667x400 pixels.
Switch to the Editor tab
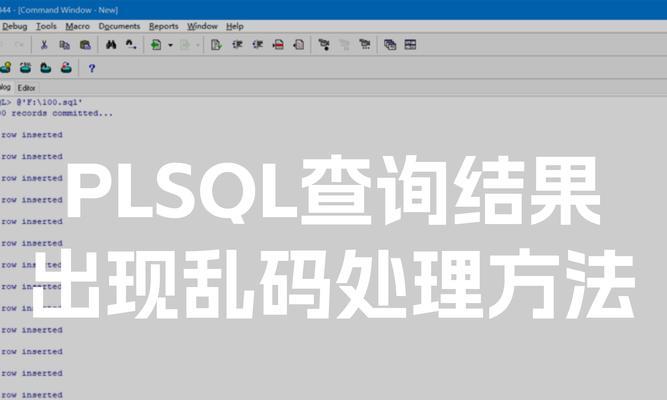(26, 88)
